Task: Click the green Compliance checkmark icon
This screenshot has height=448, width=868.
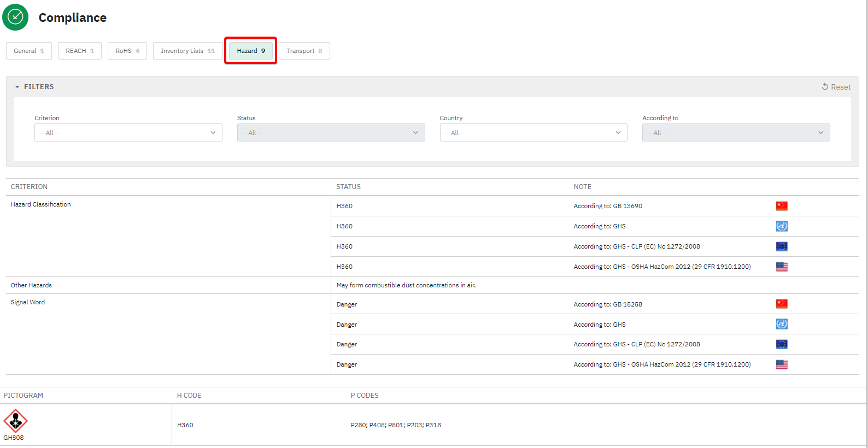Action: pos(15,17)
